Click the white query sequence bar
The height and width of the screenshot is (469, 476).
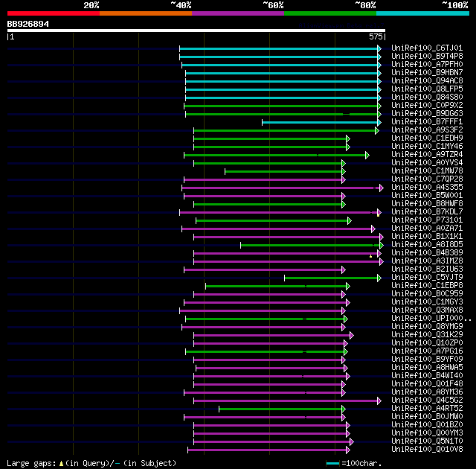coord(196,31)
